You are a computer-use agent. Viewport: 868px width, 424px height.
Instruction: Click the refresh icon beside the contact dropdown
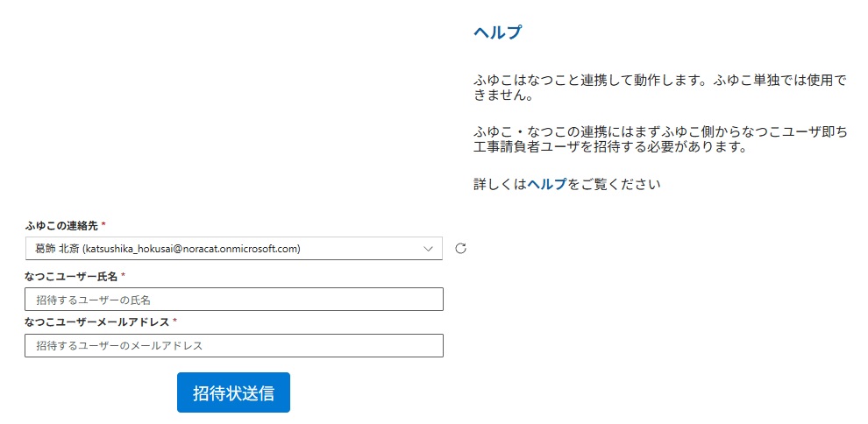coord(460,248)
